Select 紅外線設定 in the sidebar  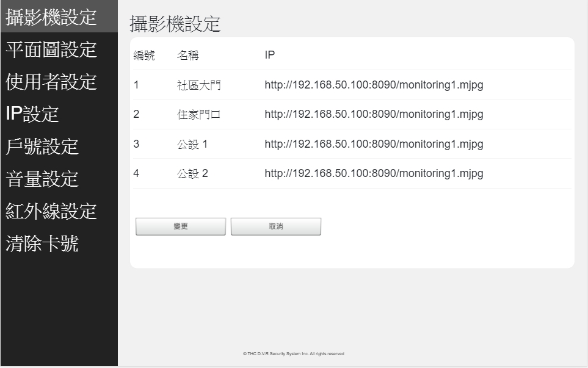point(51,211)
